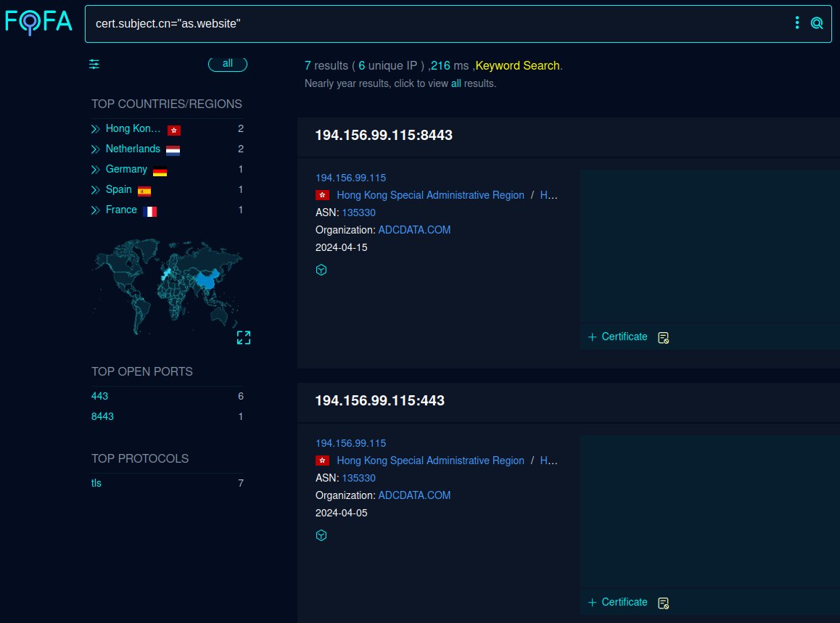This screenshot has width=840, height=623.
Task: Click truncated 'H…' city link in 443 result
Action: click(548, 461)
